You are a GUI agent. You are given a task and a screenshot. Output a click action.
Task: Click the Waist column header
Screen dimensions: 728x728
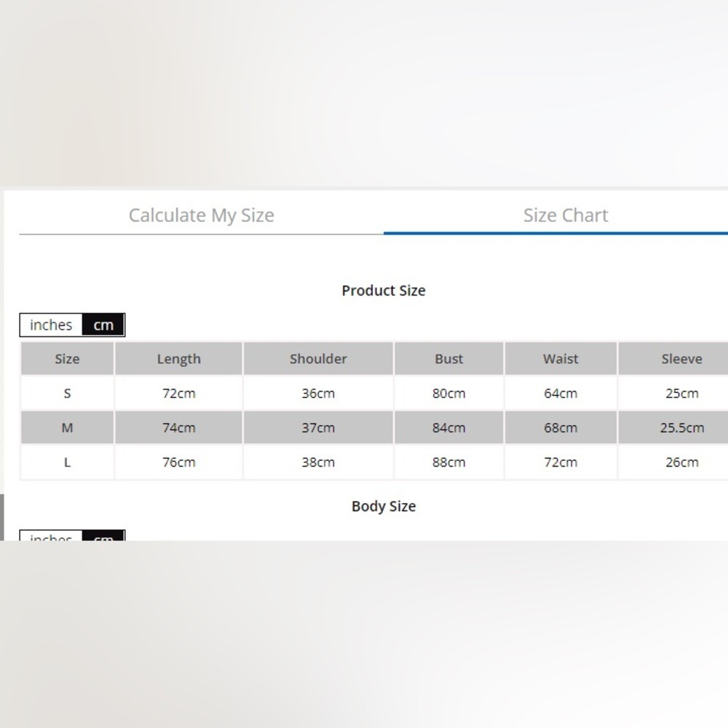(x=561, y=358)
